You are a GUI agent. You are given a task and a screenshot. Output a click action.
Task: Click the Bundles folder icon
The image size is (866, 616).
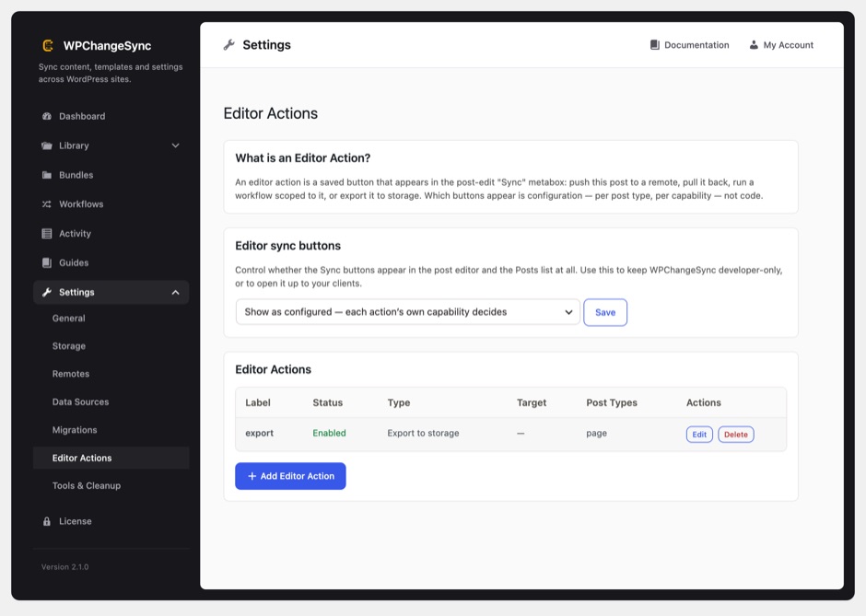point(47,175)
